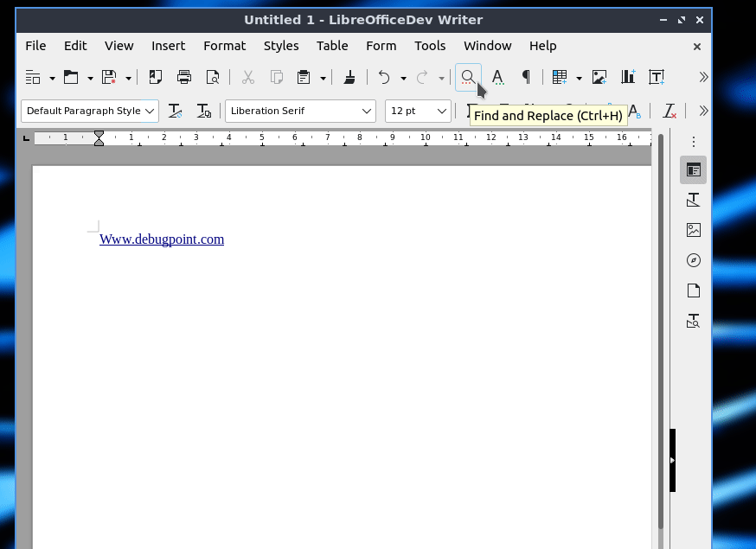Open the sidebar Gallery panel icon

[x=693, y=230]
